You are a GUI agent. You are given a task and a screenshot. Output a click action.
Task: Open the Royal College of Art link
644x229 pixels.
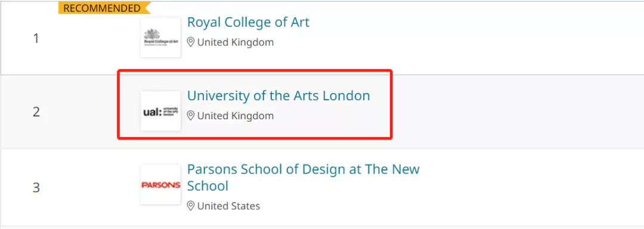[x=248, y=22]
